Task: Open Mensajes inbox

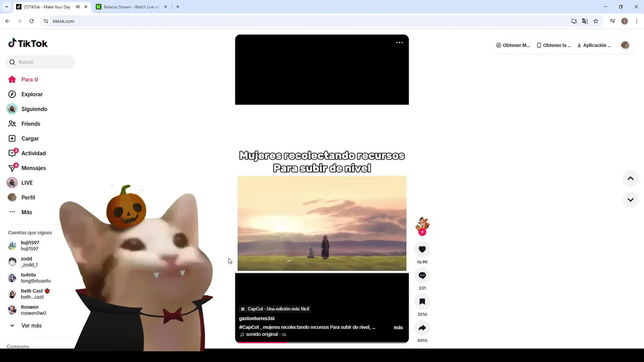Action: [x=33, y=168]
